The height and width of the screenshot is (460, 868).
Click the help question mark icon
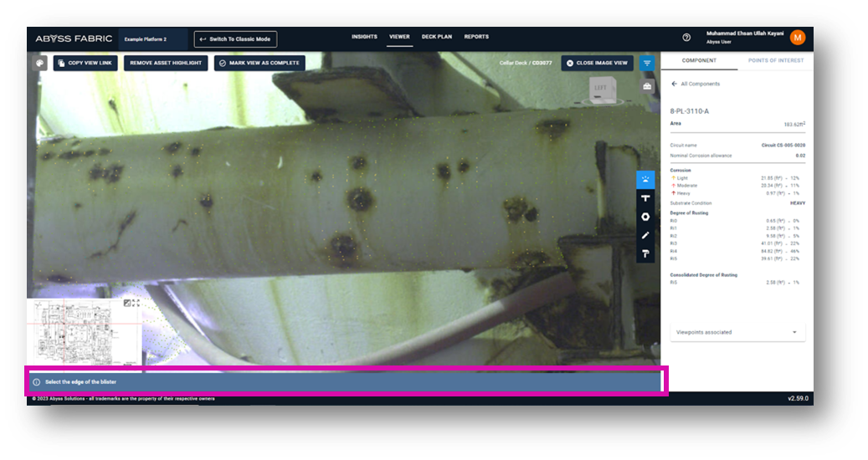pos(686,38)
